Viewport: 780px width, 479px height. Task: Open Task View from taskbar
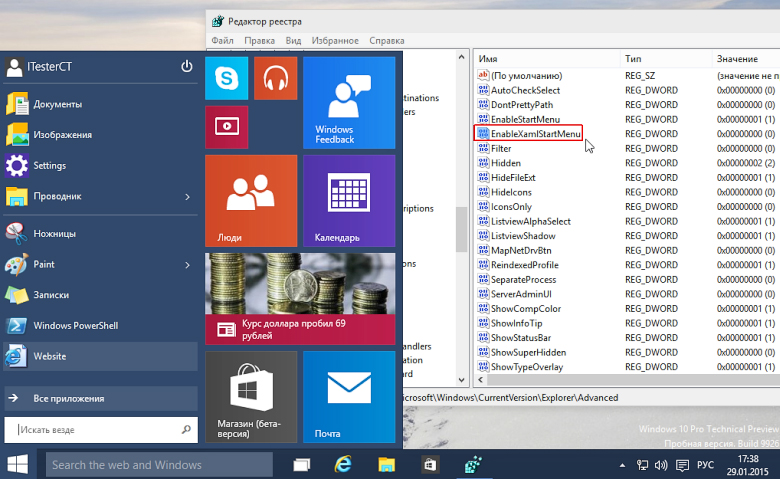point(301,465)
